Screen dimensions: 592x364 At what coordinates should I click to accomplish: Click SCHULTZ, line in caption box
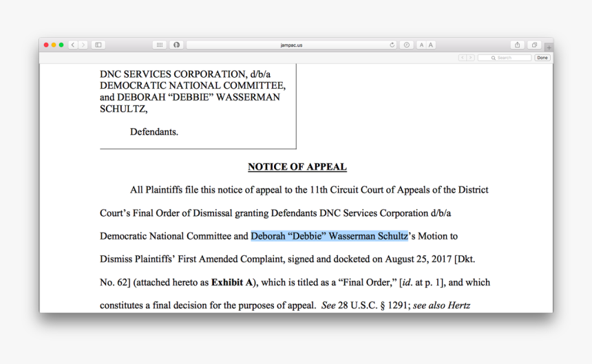(123, 109)
